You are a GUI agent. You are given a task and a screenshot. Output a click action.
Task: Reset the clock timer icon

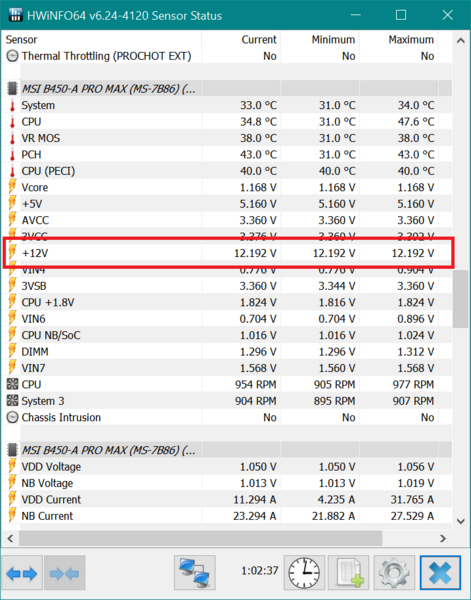pos(304,573)
